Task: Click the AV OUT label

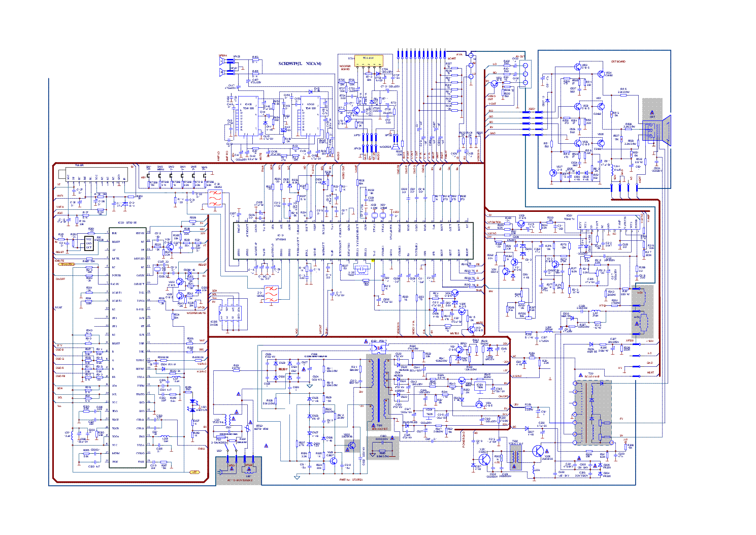Action: point(520,57)
